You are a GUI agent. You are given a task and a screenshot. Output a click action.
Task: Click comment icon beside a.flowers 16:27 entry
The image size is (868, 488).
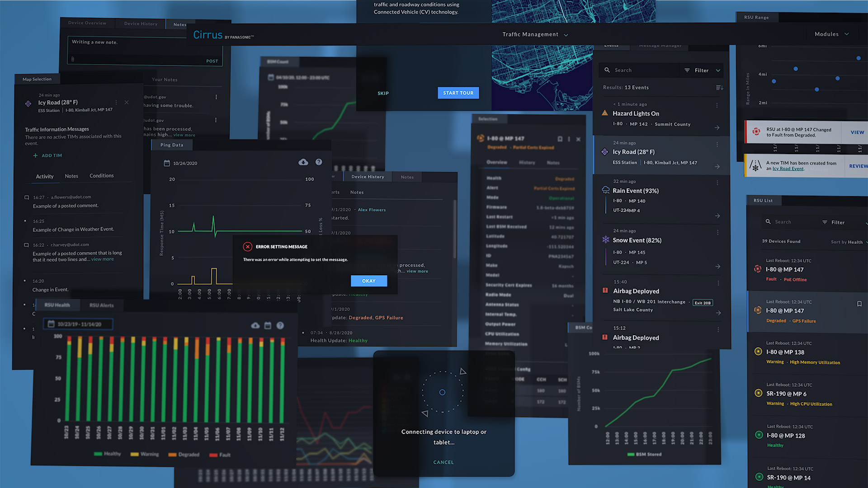[x=27, y=197]
